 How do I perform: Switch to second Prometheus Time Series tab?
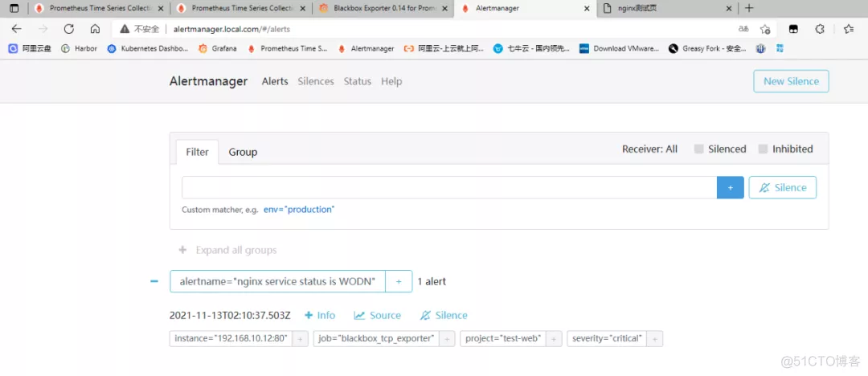click(241, 8)
